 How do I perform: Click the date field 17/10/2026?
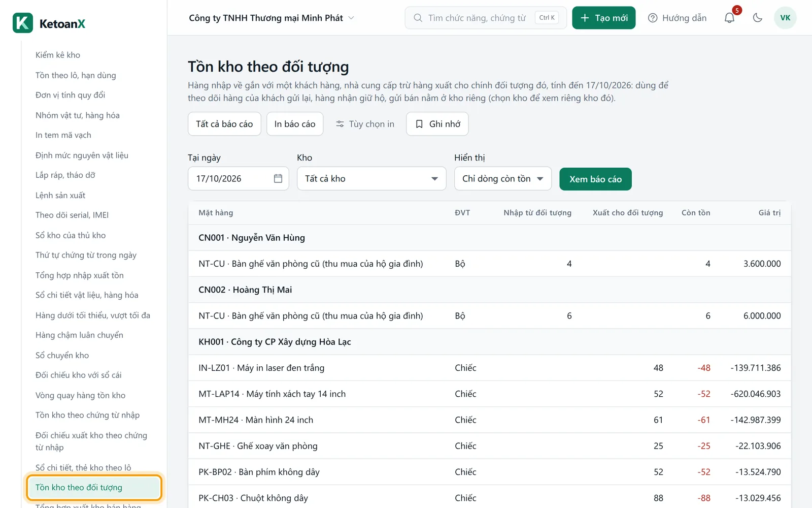239,178
